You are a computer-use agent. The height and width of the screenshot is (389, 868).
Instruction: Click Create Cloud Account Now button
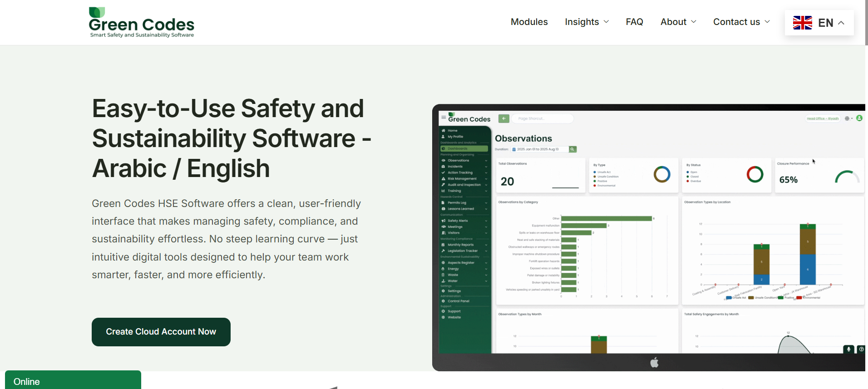tap(161, 332)
